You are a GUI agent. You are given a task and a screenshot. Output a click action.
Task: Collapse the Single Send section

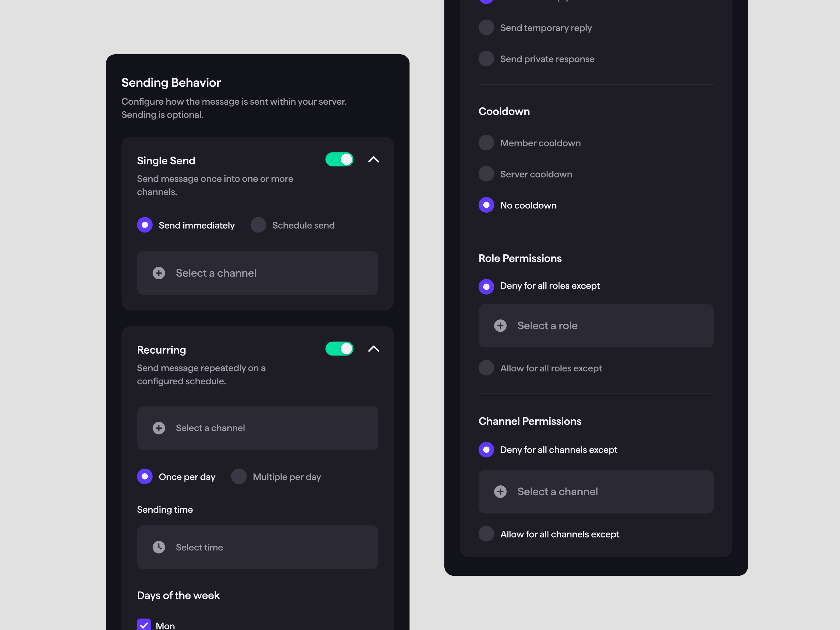tap(372, 160)
